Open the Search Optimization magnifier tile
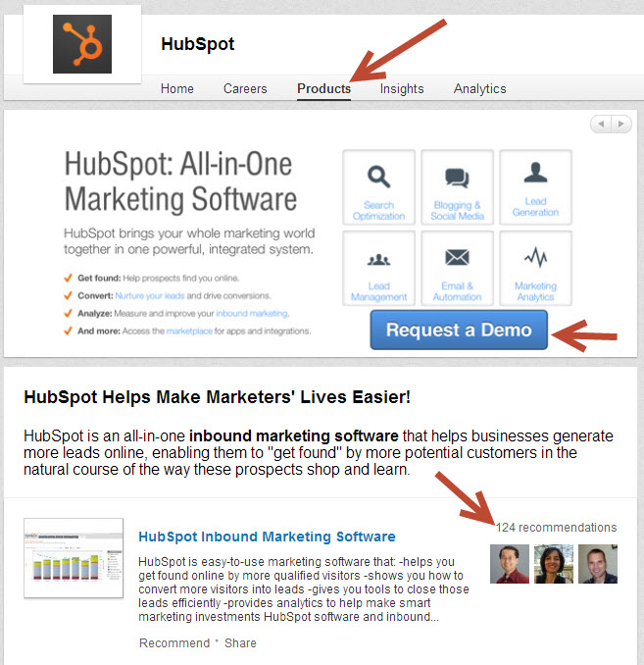This screenshot has height=665, width=644. (x=378, y=187)
